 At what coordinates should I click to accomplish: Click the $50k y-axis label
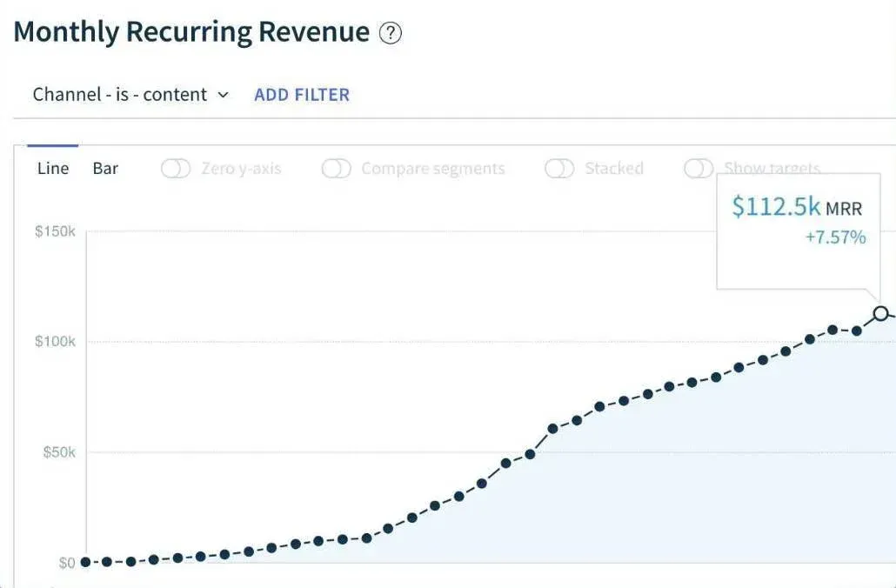tap(58, 452)
